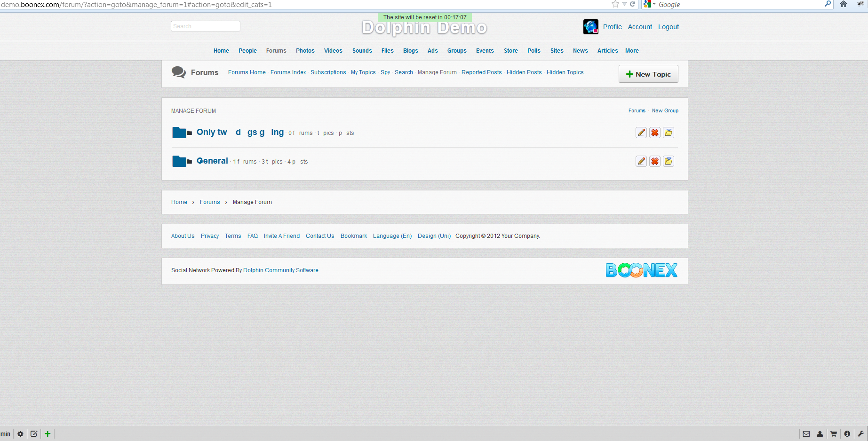
Task: Open the shopping cart icon in bottom bar
Action: (x=834, y=434)
